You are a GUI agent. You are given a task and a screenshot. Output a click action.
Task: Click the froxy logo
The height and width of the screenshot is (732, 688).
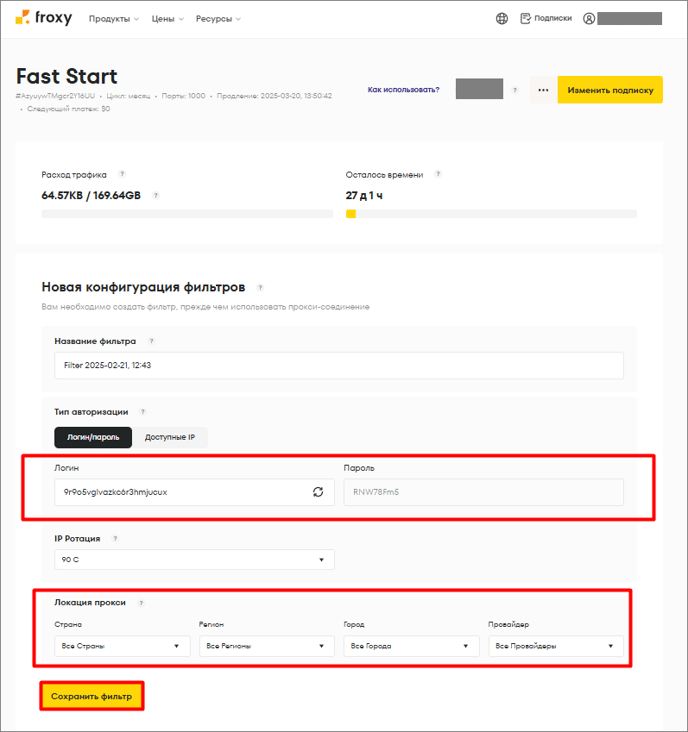[44, 18]
